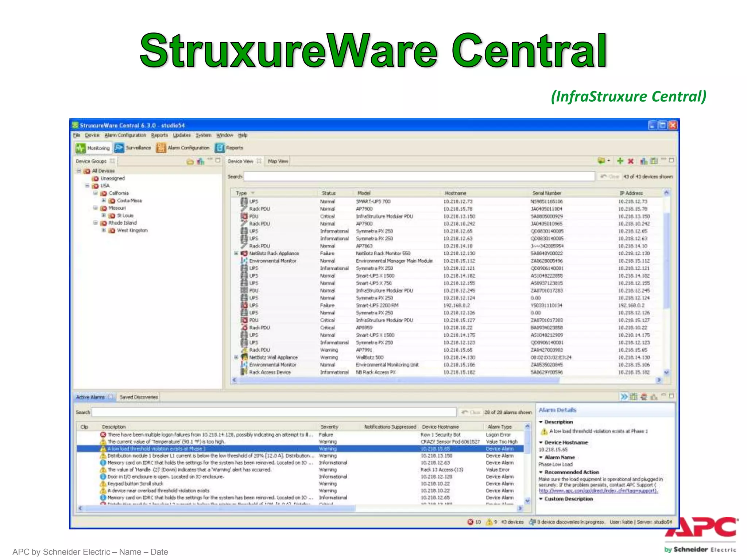747x560 pixels.
Task: Collapse the USA tree node
Action: [x=87, y=186]
